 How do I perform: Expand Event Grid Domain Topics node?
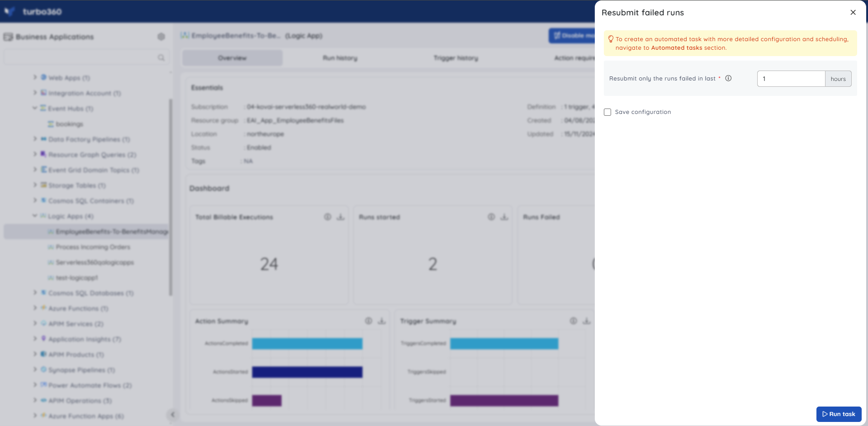pos(35,170)
